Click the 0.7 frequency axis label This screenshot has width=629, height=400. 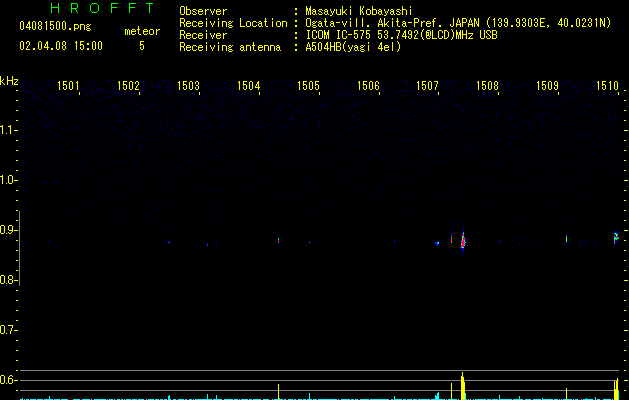coord(8,330)
